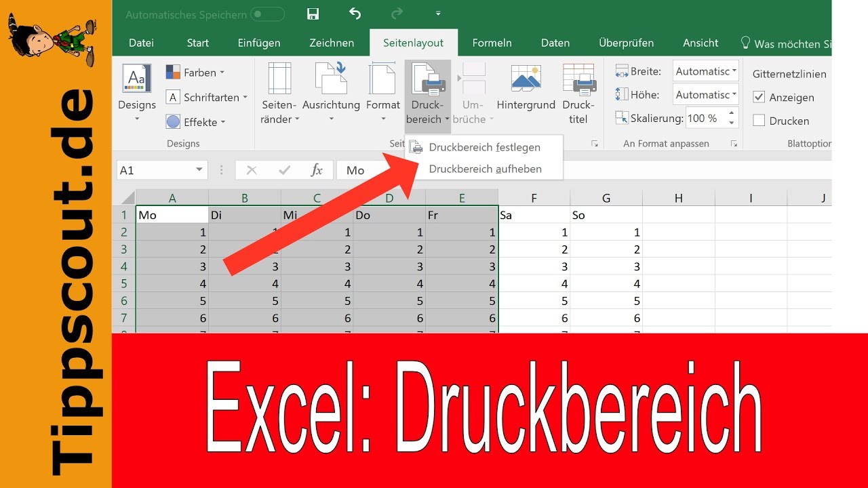This screenshot has width=868, height=488.
Task: Select column A header
Action: click(x=172, y=198)
